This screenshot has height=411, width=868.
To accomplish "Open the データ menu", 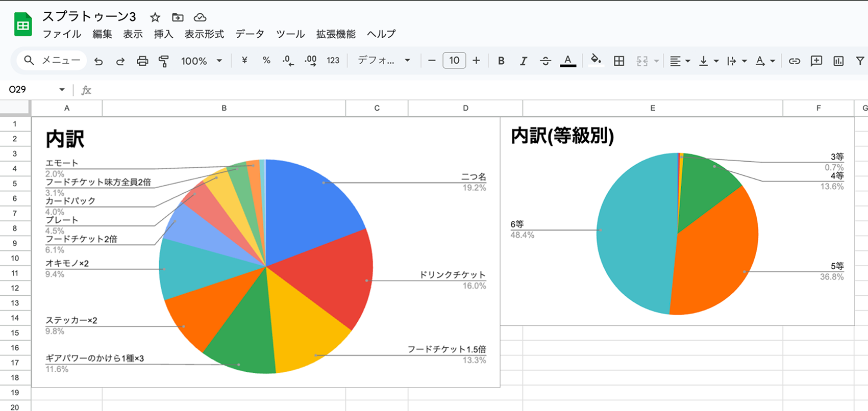I will coord(250,34).
